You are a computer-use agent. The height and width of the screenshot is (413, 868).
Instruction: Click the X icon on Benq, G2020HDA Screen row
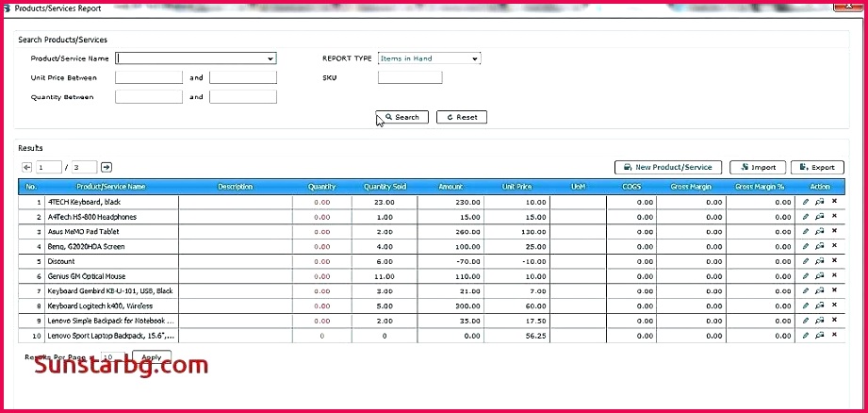(834, 246)
